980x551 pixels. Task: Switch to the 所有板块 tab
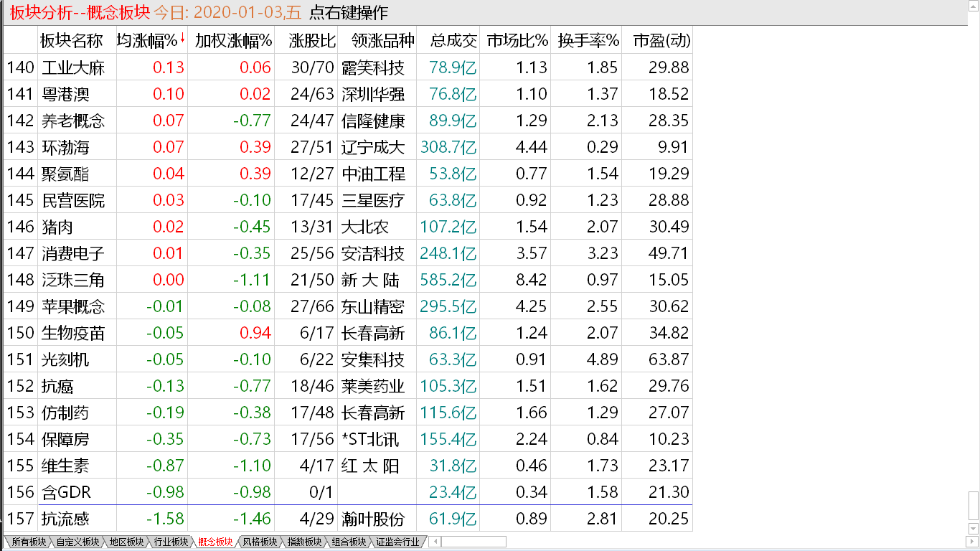pos(29,542)
